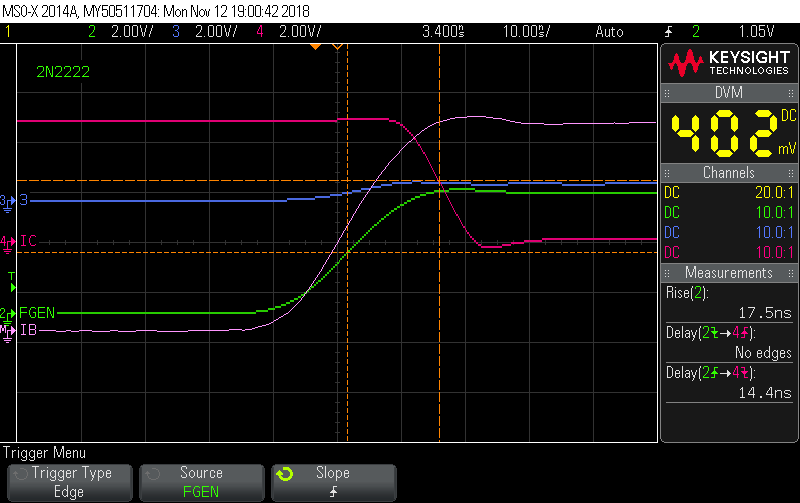Click the 3.400ns horizontal delay value
The width and height of the screenshot is (800, 503).
pyautogui.click(x=443, y=32)
